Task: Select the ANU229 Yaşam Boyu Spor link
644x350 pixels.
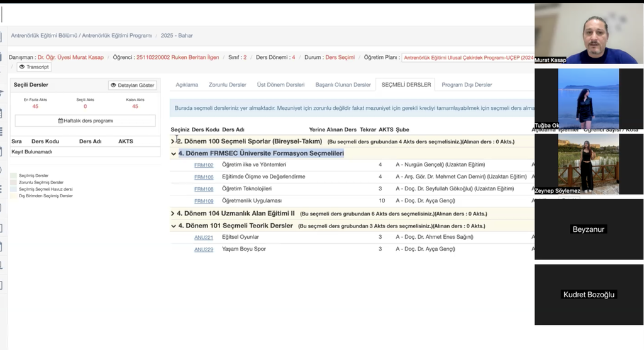Action: tap(204, 249)
